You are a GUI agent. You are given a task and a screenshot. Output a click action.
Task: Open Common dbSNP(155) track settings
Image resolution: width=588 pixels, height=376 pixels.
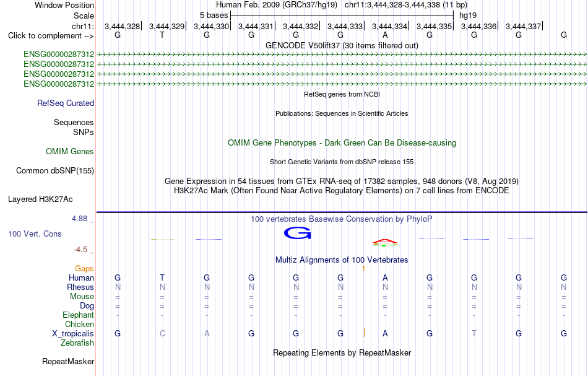pyautogui.click(x=55, y=170)
